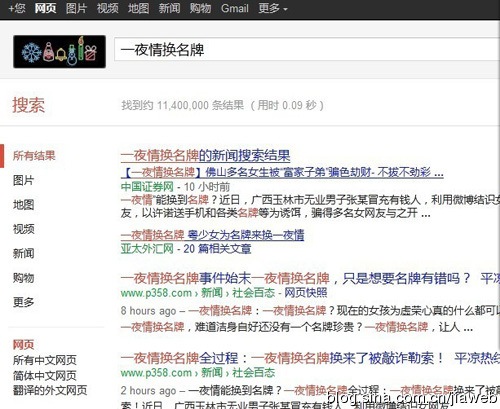Click the Google holiday doodle logo
The height and width of the screenshot is (409, 500).
(x=59, y=51)
